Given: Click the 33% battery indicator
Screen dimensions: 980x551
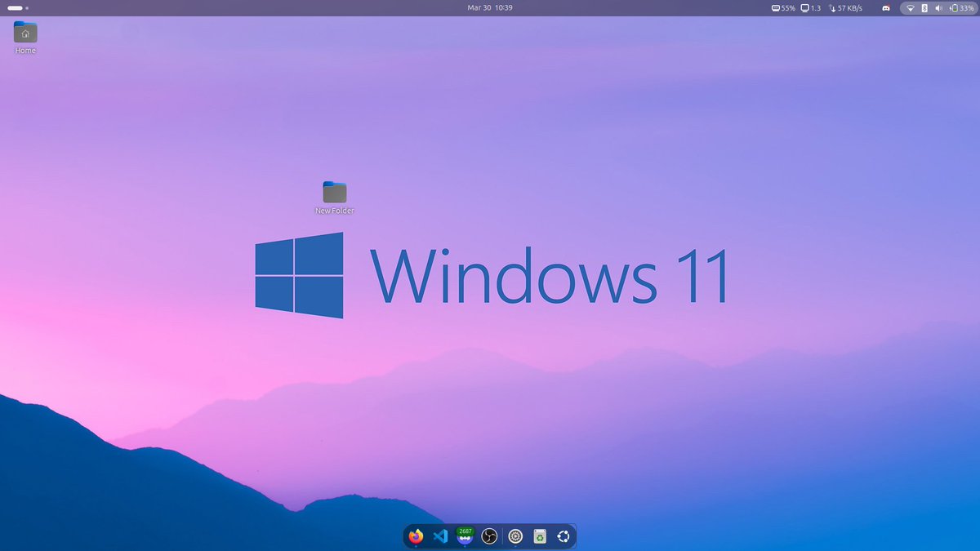Looking at the screenshot, I should pos(961,8).
